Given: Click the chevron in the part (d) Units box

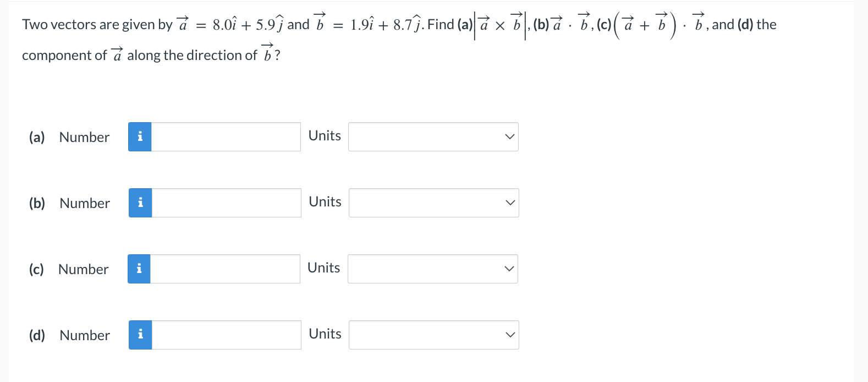Looking at the screenshot, I should [510, 335].
